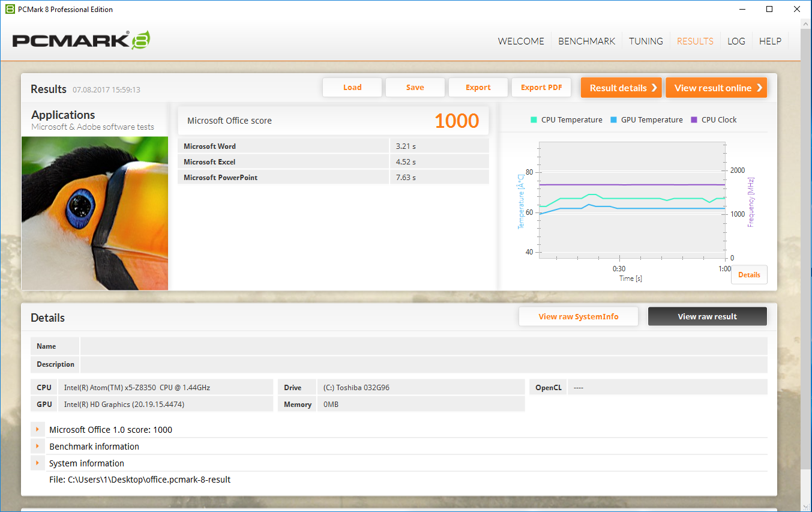Image resolution: width=812 pixels, height=512 pixels.
Task: Go to the TUNING tab
Action: coord(646,41)
